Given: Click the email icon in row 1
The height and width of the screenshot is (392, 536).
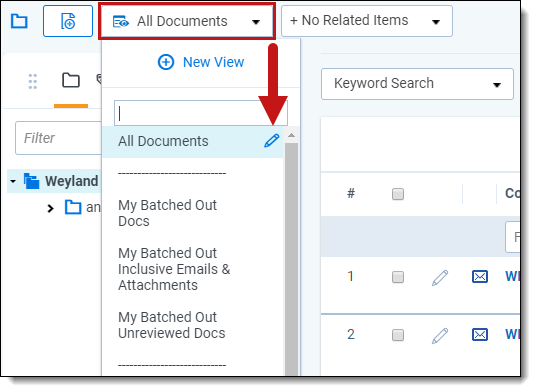Looking at the screenshot, I should pyautogui.click(x=480, y=276).
